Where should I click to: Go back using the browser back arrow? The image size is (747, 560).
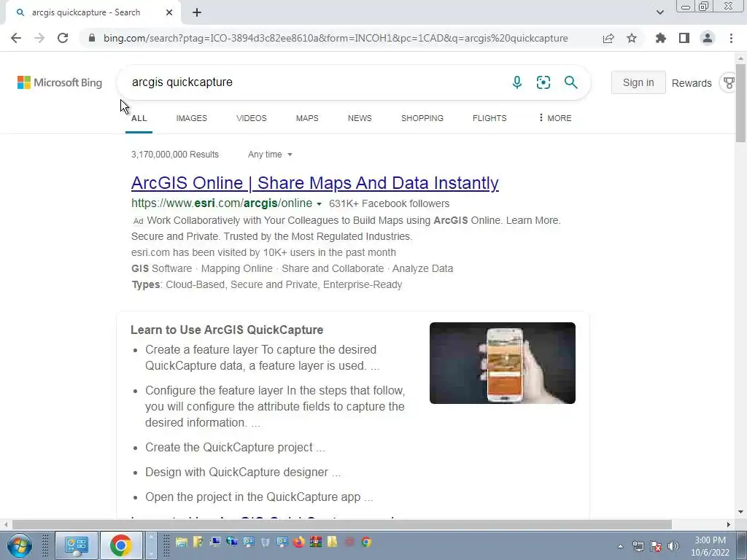16,38
